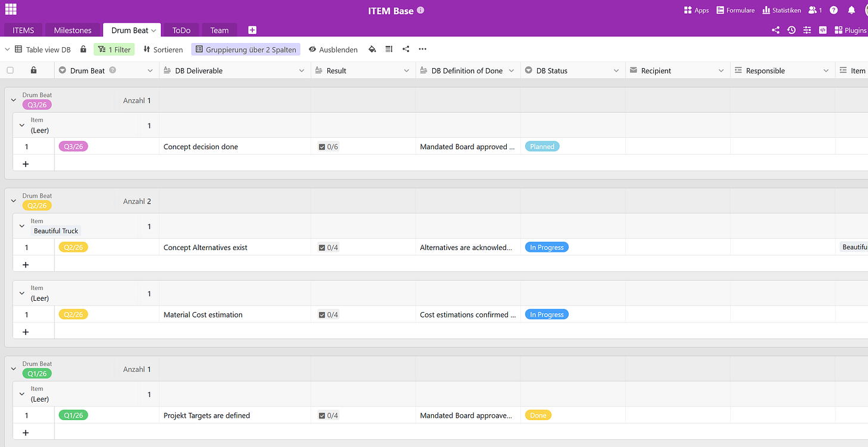Viewport: 868px width, 447px height.
Task: Open the Apps menu in the header
Action: [x=696, y=10]
